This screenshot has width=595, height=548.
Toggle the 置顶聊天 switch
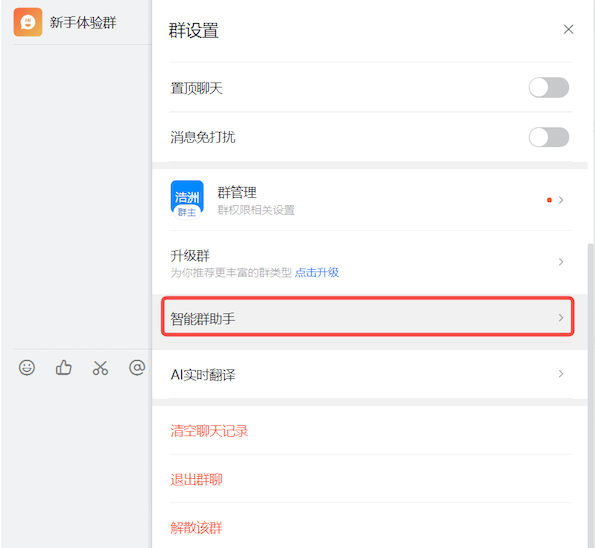[549, 88]
